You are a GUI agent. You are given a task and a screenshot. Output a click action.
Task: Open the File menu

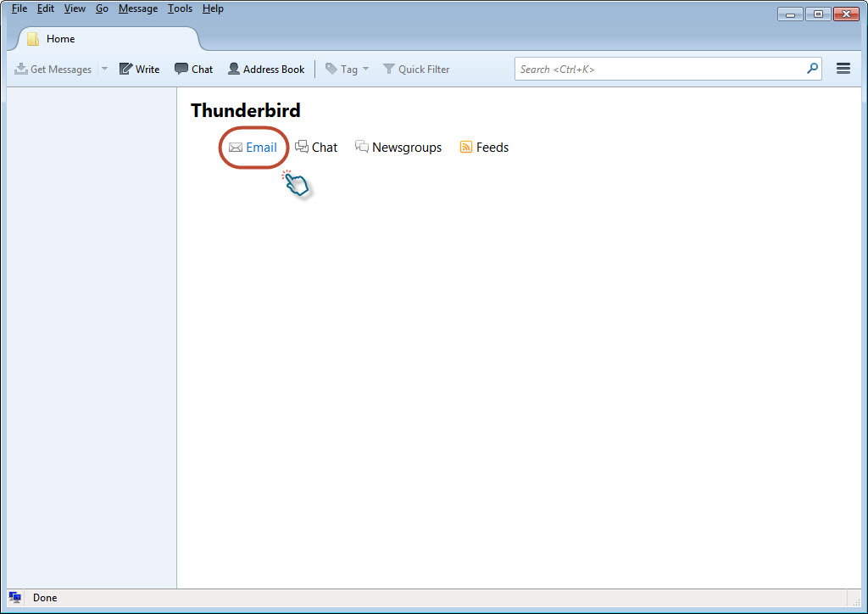(19, 8)
